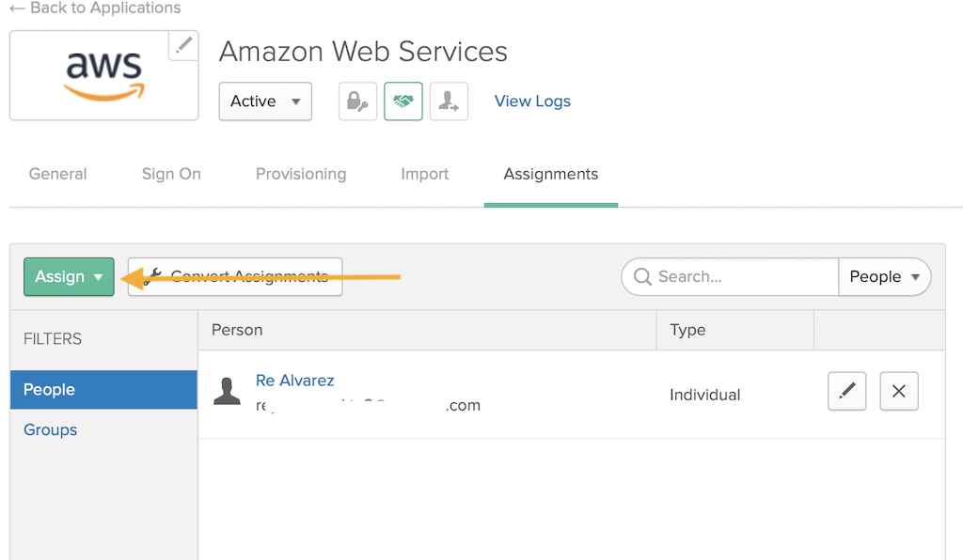Click the lock and key icon

pos(357,101)
